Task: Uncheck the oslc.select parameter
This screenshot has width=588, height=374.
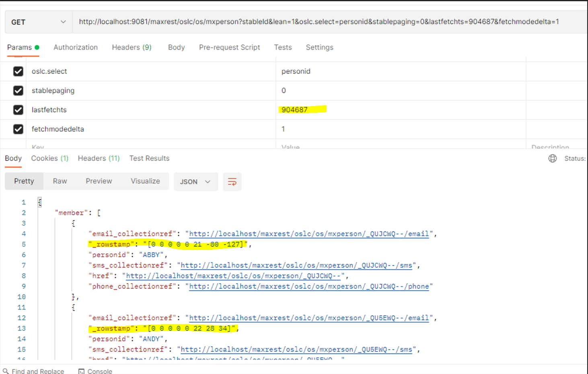Action: coord(18,71)
